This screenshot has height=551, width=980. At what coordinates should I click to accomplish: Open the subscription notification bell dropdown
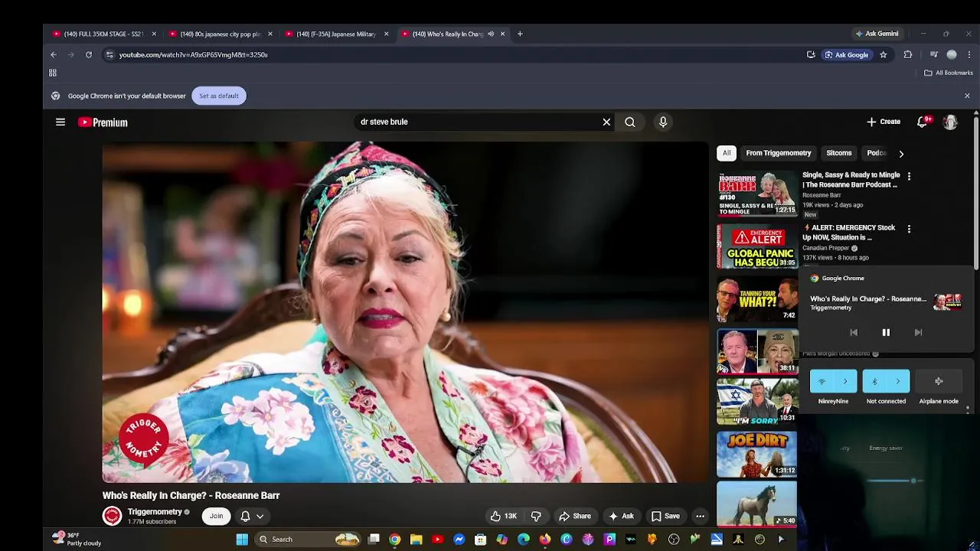click(x=252, y=516)
